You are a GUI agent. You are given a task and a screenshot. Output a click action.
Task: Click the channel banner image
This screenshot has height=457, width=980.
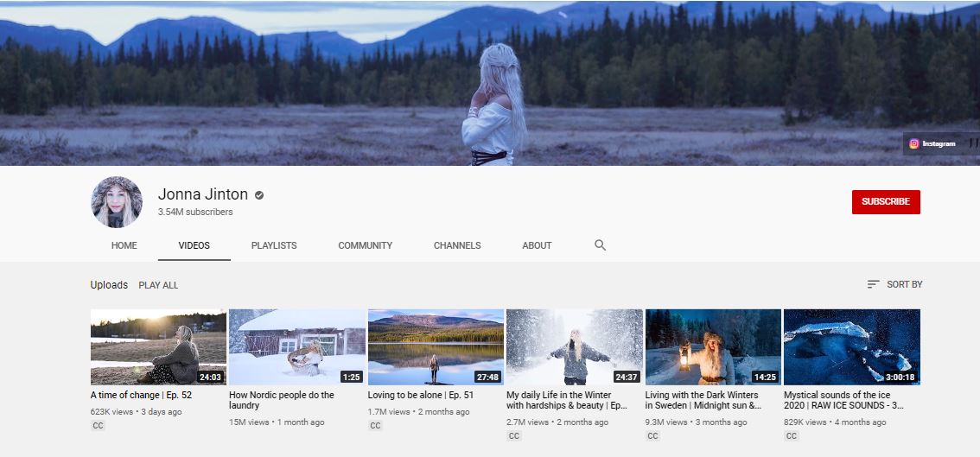coord(490,83)
